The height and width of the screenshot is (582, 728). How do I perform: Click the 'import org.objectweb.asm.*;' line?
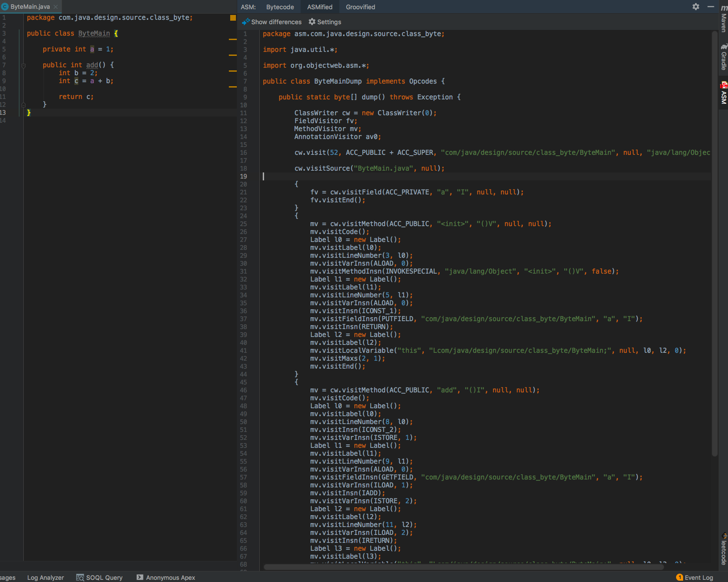click(316, 66)
